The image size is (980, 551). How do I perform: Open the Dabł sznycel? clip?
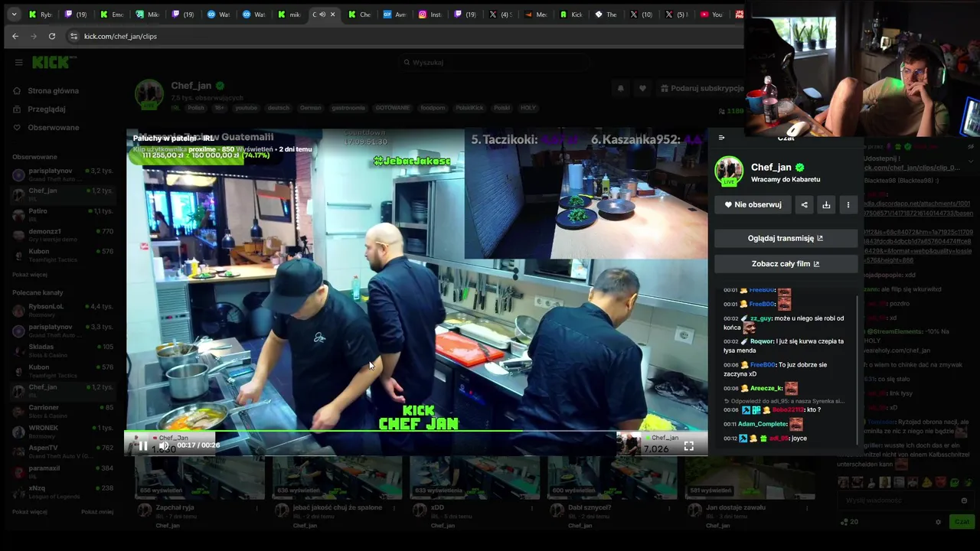point(612,478)
